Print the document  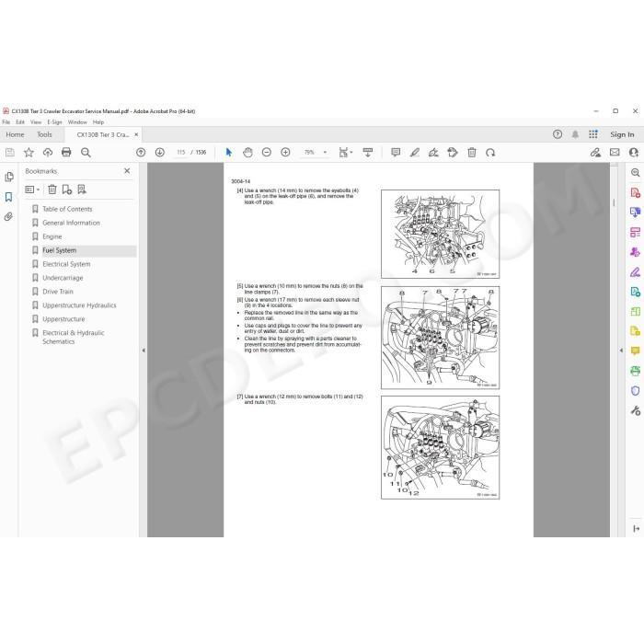point(66,153)
